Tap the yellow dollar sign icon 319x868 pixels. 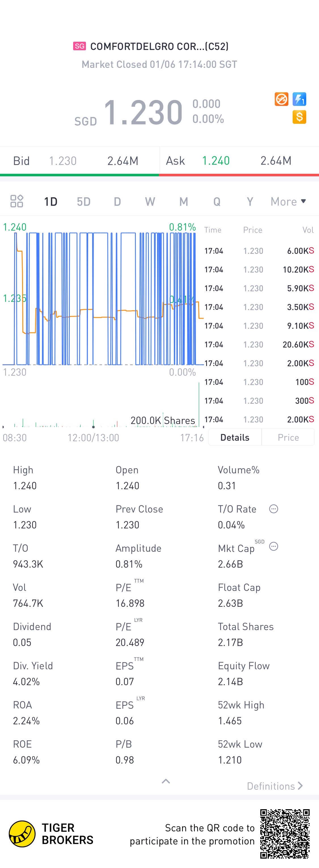coord(299,117)
